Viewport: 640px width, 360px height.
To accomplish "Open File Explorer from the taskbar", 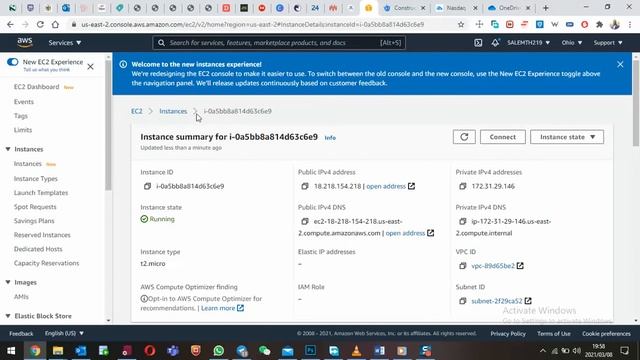I will [58, 351].
